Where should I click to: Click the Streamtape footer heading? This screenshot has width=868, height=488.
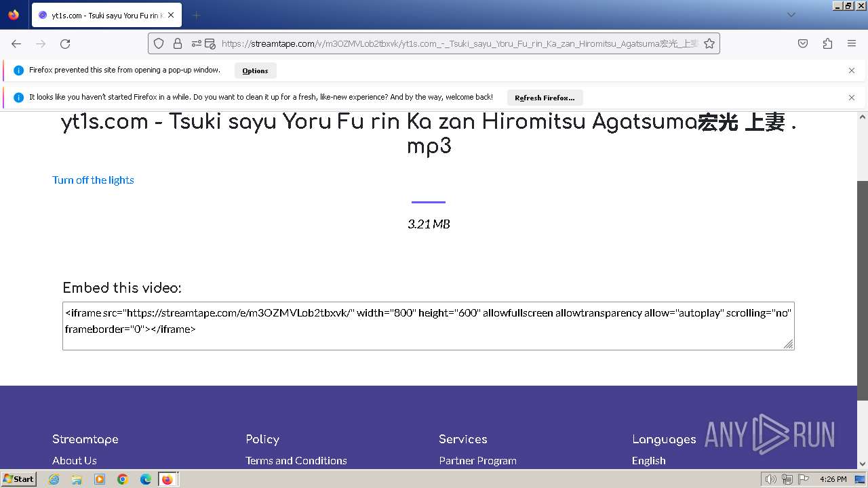(x=85, y=439)
